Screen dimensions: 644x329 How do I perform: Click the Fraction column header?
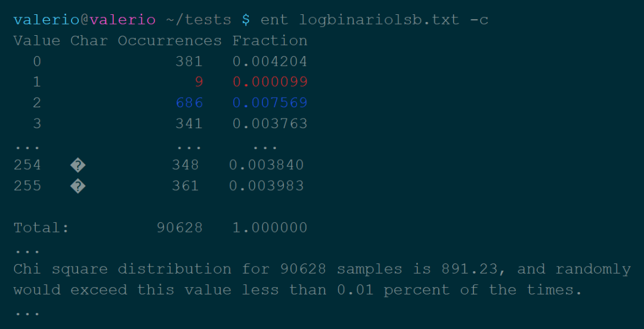click(270, 41)
